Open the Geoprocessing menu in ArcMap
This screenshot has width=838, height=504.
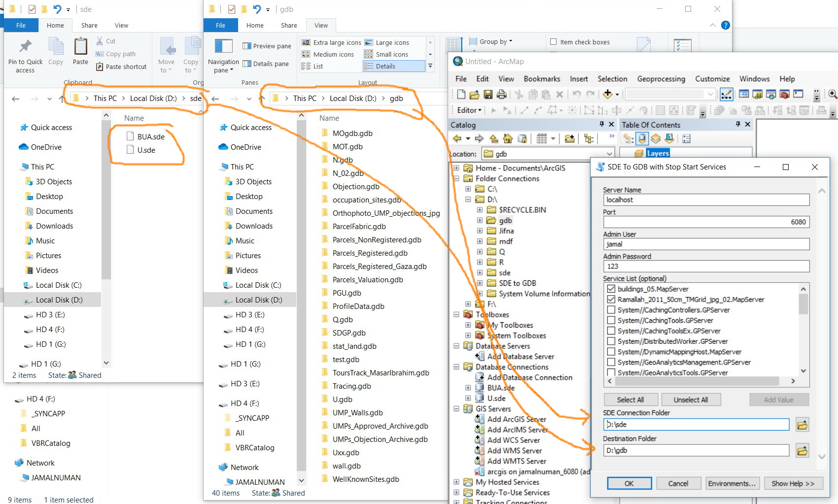[x=661, y=79]
